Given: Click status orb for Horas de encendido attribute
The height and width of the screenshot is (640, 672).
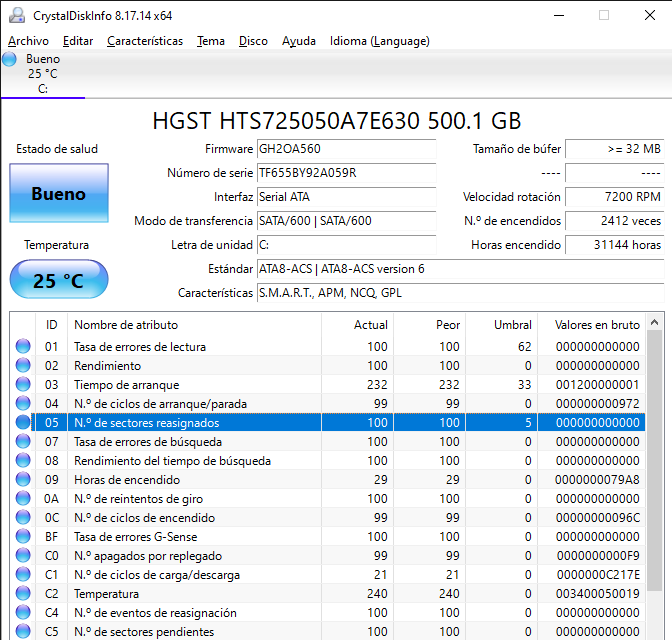Looking at the screenshot, I should click(x=23, y=480).
